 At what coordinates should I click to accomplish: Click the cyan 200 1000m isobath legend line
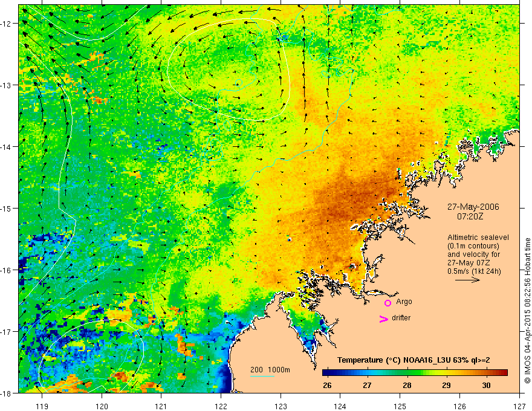[x=262, y=376]
